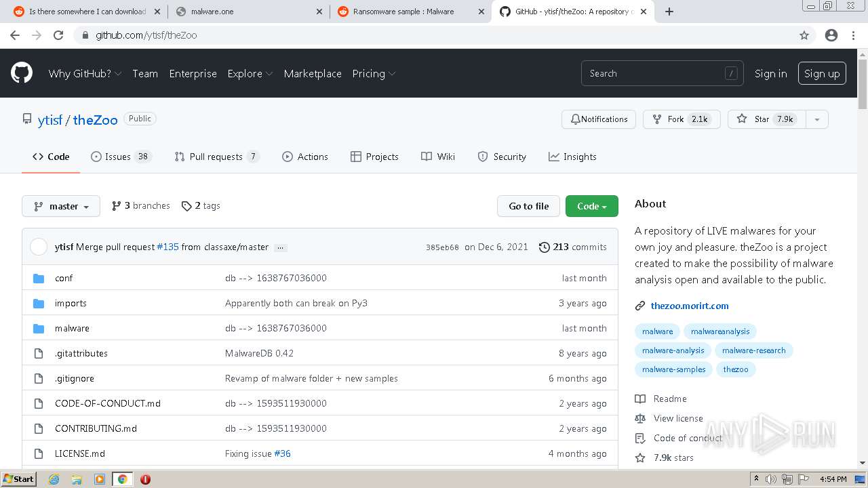This screenshot has width=868, height=488.
Task: Click the malware-analysis topic tag
Action: point(673,350)
